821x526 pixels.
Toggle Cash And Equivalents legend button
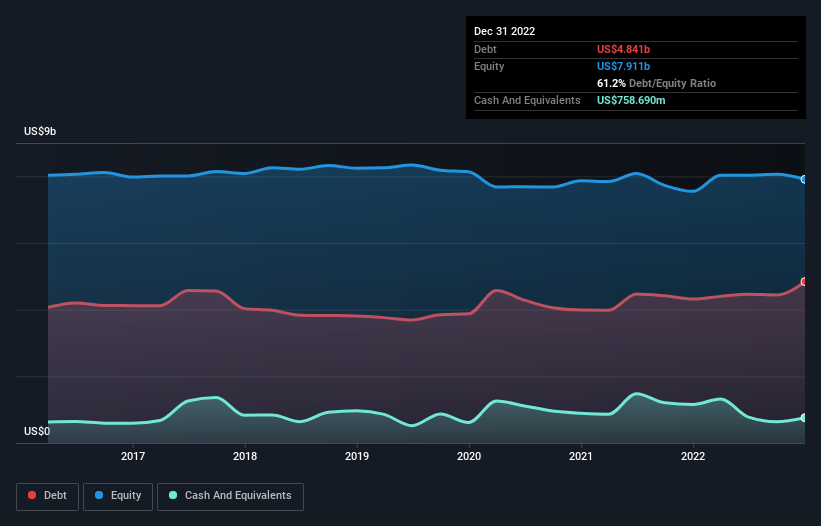(230, 496)
